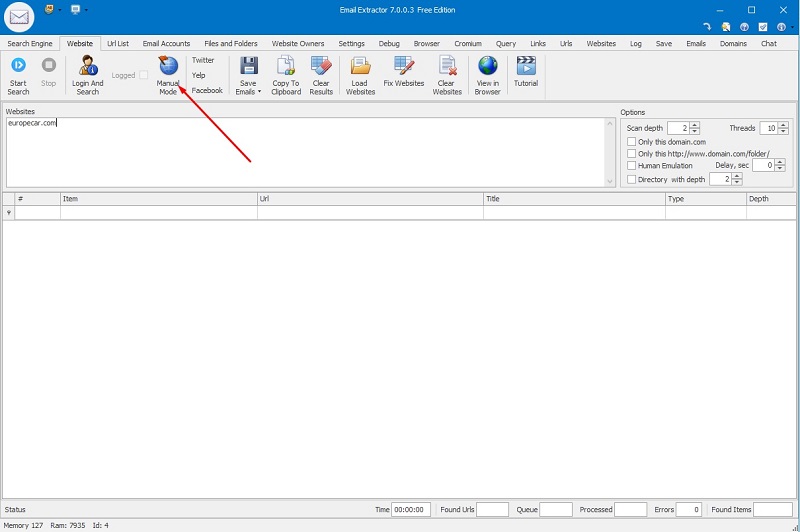Viewport: 800px width, 532px height.
Task: Activate Manual Mode globe icon
Action: 168,65
